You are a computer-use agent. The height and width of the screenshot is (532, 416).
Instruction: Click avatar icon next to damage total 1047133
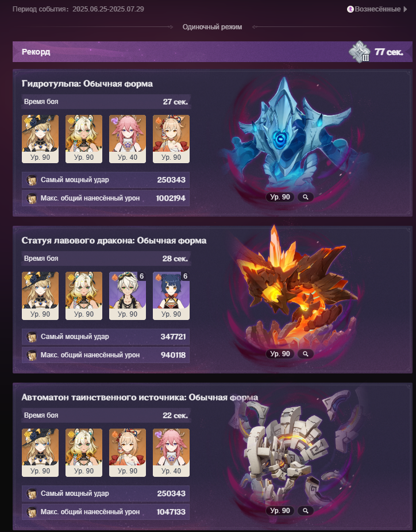(x=32, y=512)
